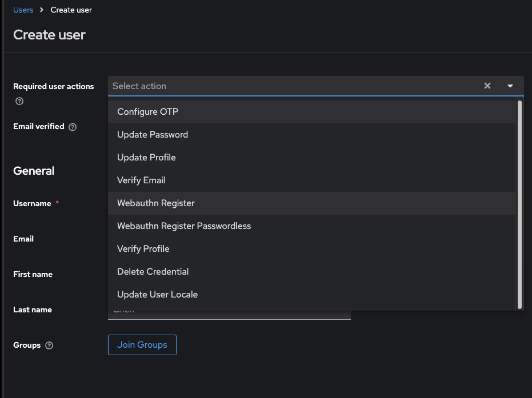The height and width of the screenshot is (398, 532).
Task: Clear the selected actions with X icon
Action: tap(487, 86)
